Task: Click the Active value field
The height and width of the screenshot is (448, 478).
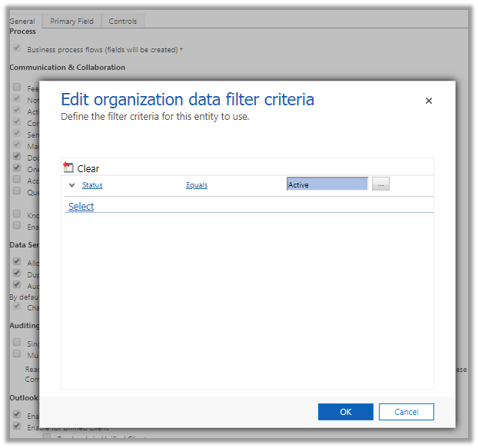Action: (x=327, y=184)
